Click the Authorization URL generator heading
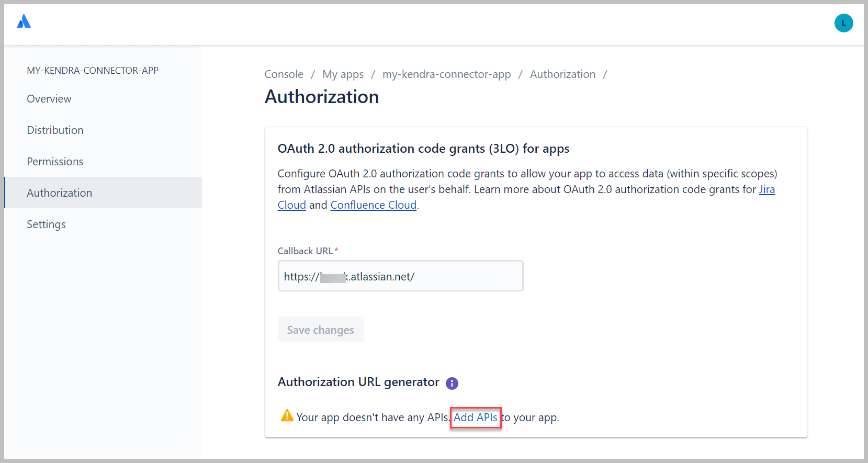Image resolution: width=868 pixels, height=463 pixels. coord(358,382)
